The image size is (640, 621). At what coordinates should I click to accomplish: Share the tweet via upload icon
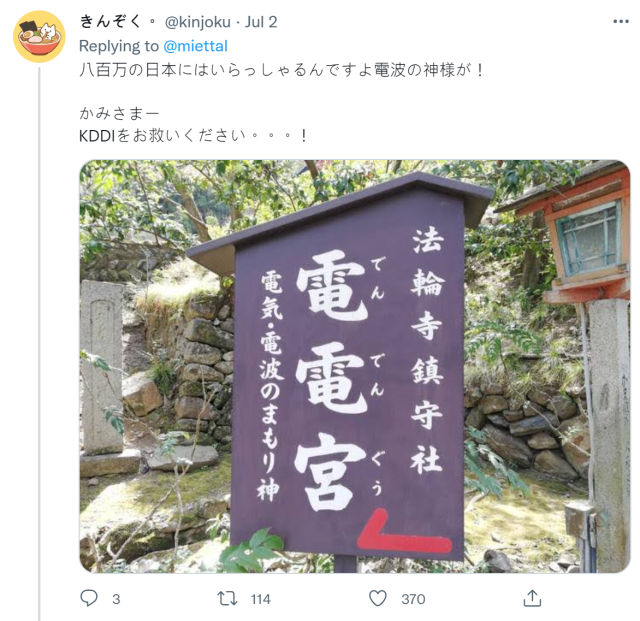coord(532,598)
